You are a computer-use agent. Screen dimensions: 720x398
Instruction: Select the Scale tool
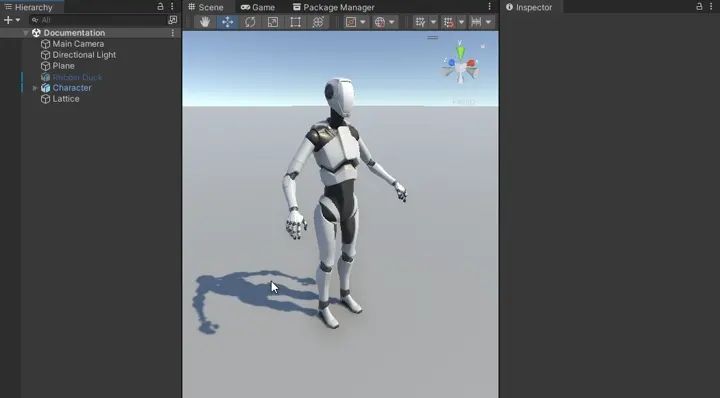coord(273,22)
